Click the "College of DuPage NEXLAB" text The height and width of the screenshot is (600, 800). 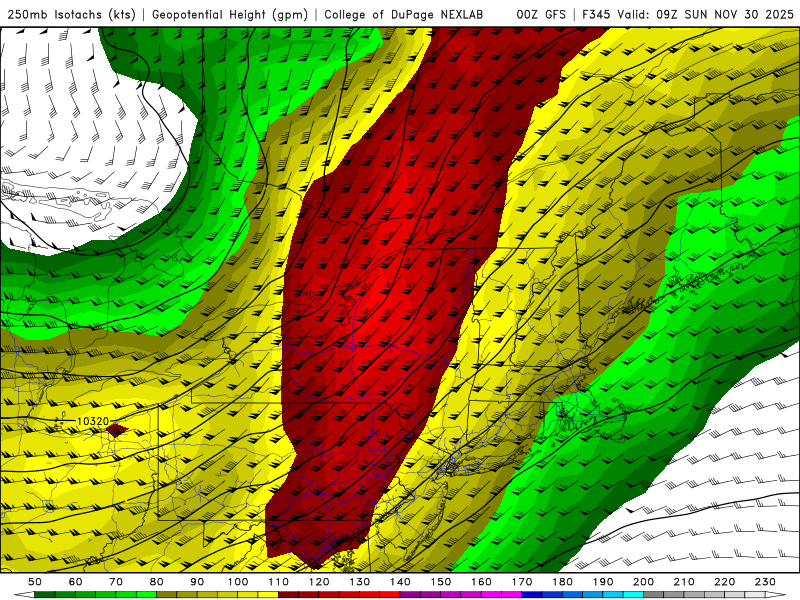point(403,14)
